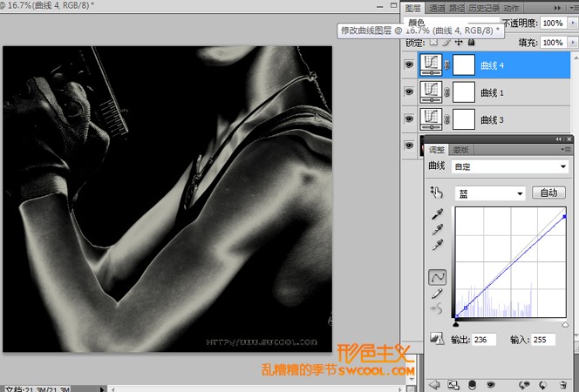
Task: Return to adjustment list arrow icon
Action: pyautogui.click(x=434, y=385)
